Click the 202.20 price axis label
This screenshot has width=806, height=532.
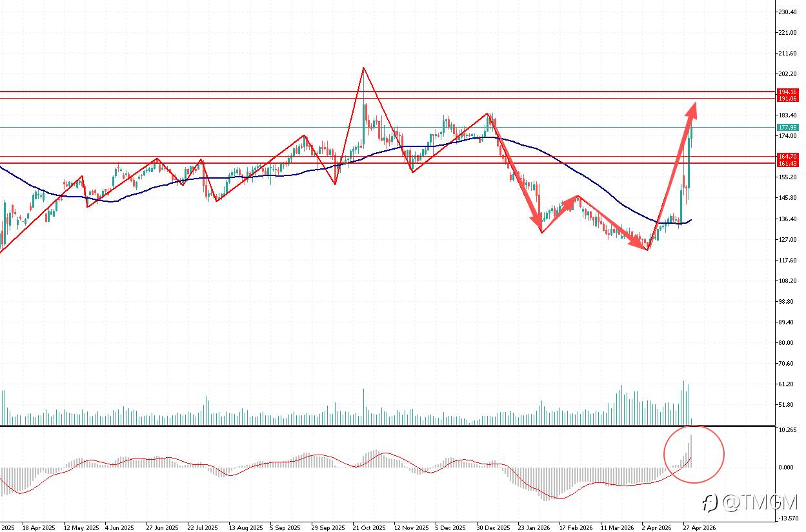[788, 74]
